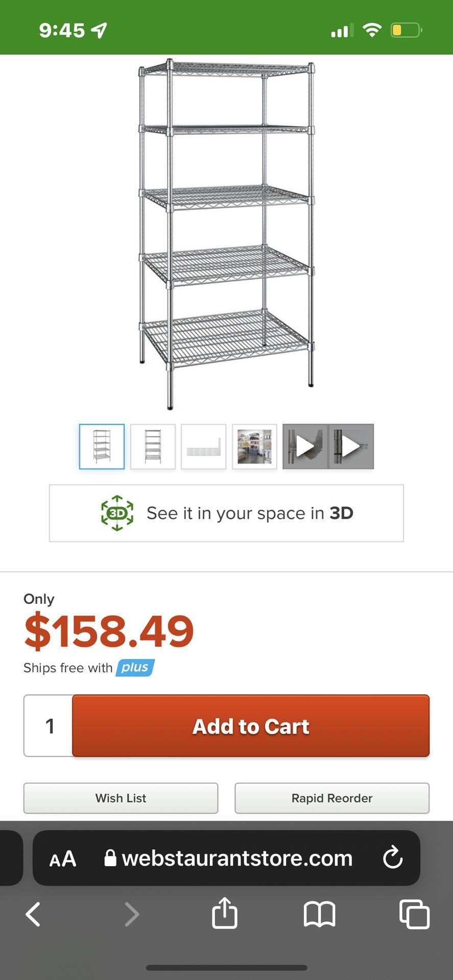Viewport: 453px width, 980px height.
Task: View the third product thumbnail
Action: click(x=204, y=447)
